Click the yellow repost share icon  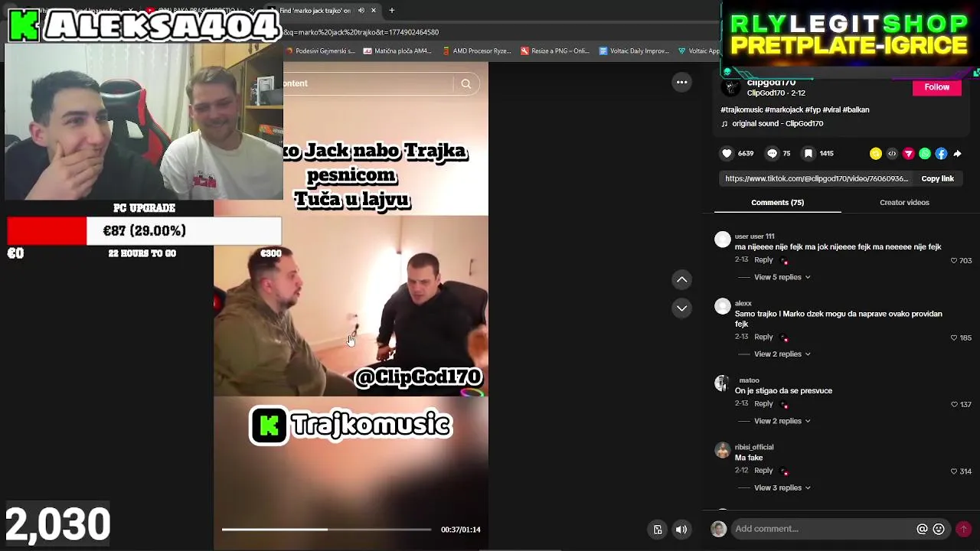point(876,154)
